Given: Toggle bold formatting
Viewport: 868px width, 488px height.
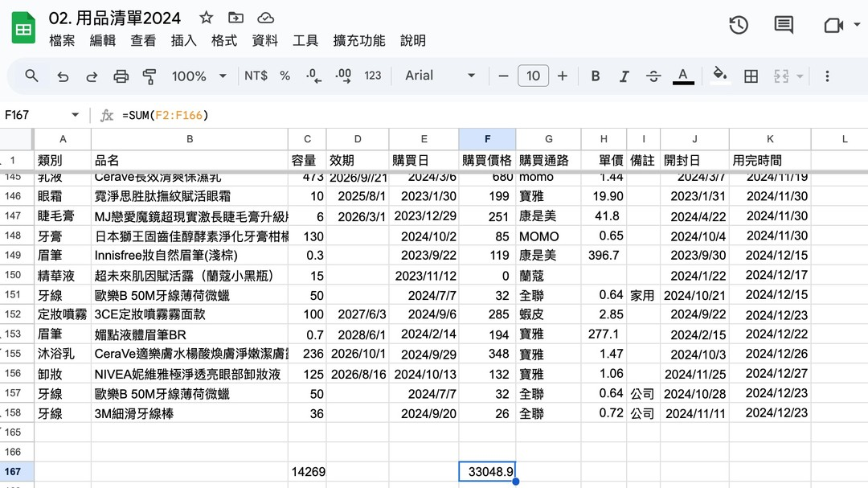Looking at the screenshot, I should [x=596, y=76].
